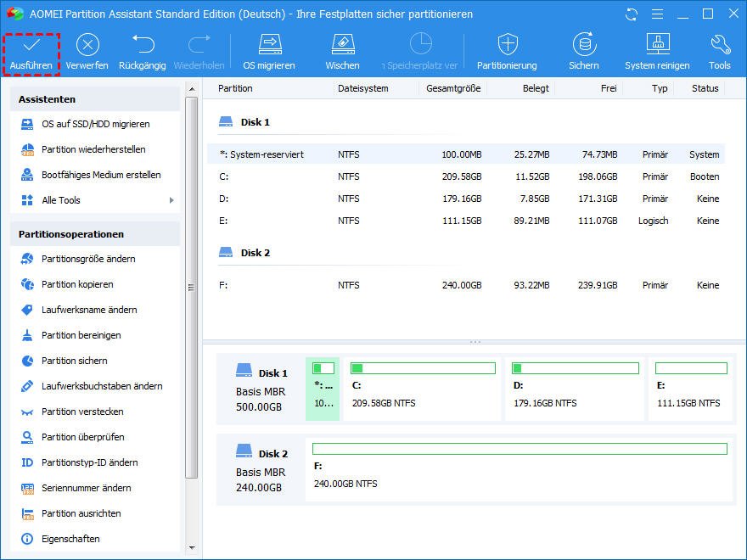The height and width of the screenshot is (560, 747).
Task: Open Partition wiederherstellen assistant
Action: pyautogui.click(x=93, y=149)
